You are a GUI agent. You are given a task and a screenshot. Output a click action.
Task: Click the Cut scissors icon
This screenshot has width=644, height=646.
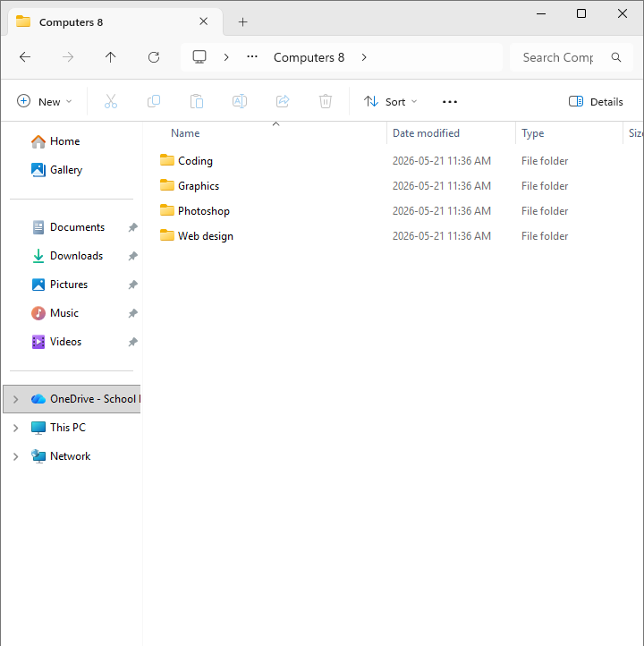coord(111,101)
